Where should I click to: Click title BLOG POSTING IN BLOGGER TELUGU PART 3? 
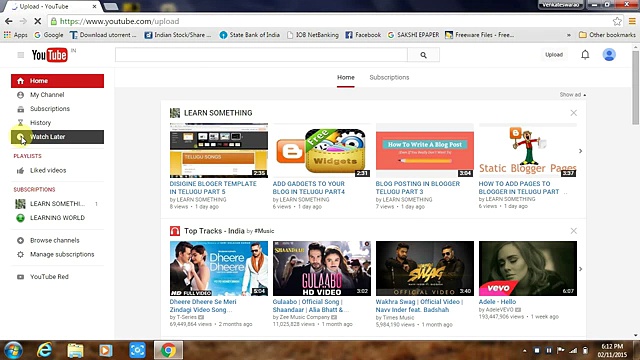[418, 188]
